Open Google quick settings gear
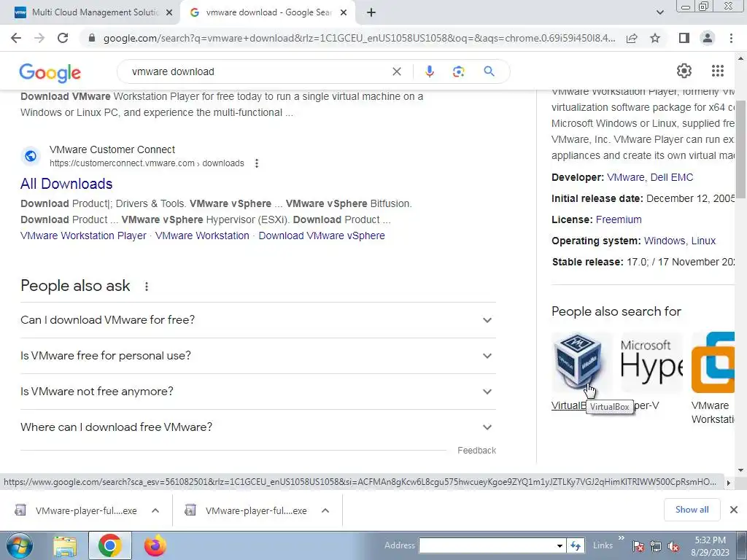 pyautogui.click(x=684, y=71)
